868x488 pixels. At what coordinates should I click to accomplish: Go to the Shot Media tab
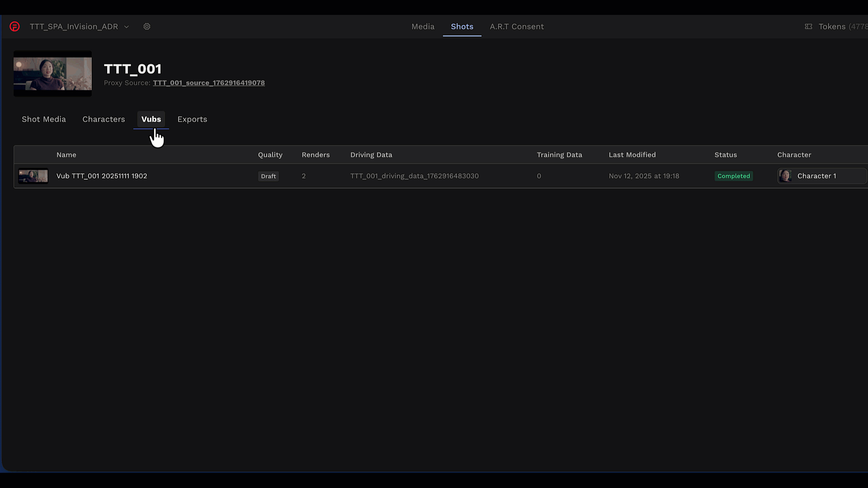[44, 119]
